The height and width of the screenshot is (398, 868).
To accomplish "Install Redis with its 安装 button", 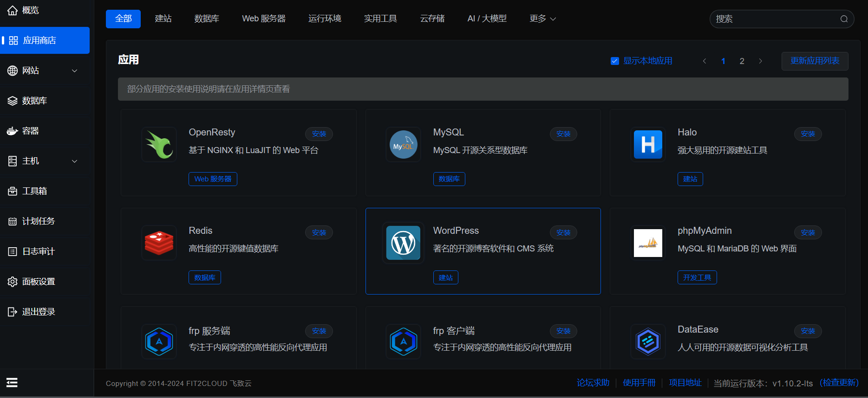I will coord(319,233).
